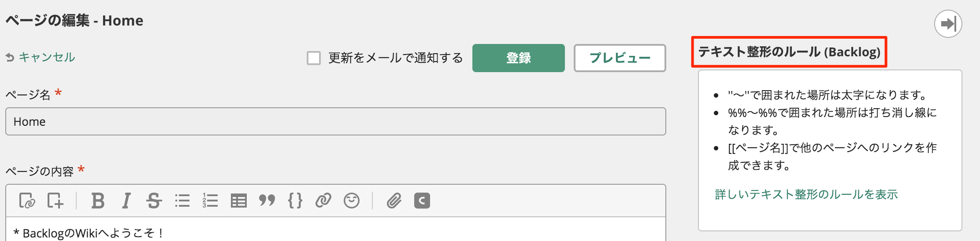
Task: Click the wiki page link icon
Action: [27, 201]
